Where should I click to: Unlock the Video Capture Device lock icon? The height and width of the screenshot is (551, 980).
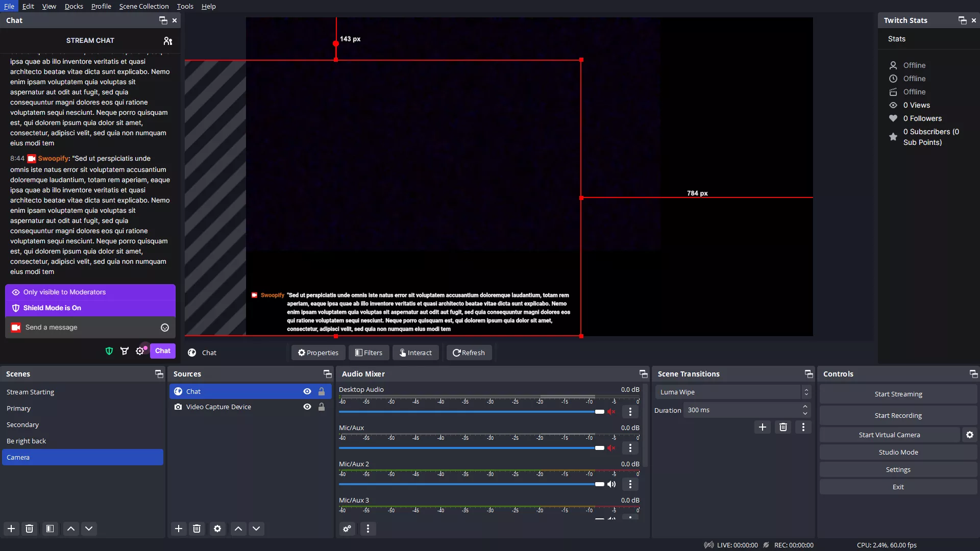322,407
